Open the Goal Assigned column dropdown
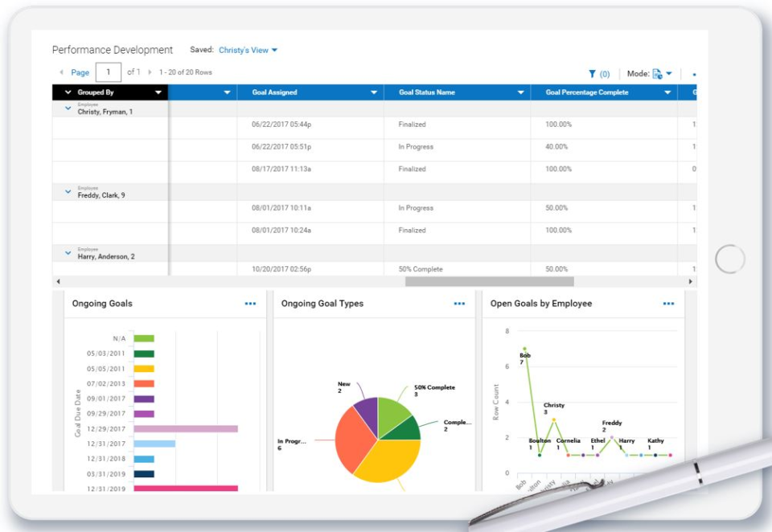 tap(374, 92)
